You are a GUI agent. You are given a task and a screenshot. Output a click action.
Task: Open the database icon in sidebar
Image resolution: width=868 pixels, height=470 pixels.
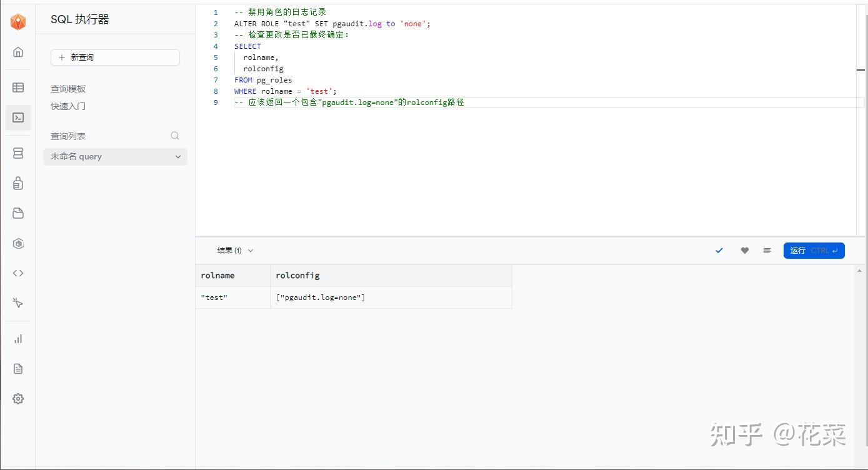[x=18, y=153]
